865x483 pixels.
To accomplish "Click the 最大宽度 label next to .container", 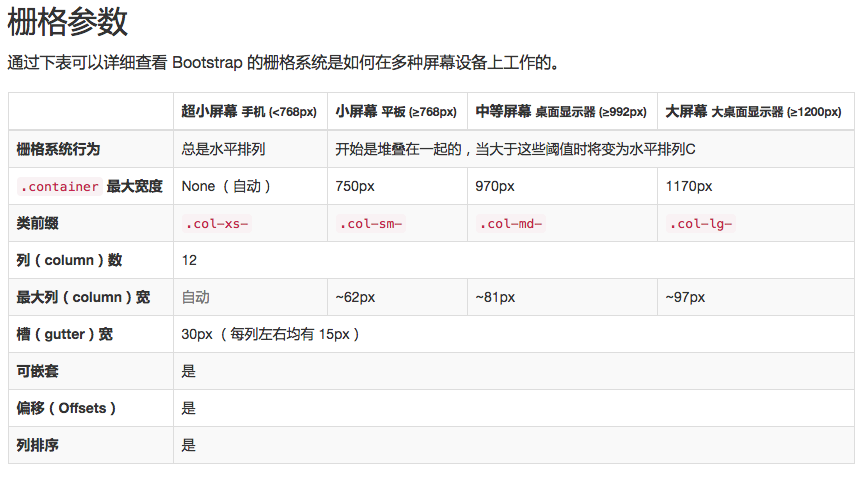I will pos(135,186).
